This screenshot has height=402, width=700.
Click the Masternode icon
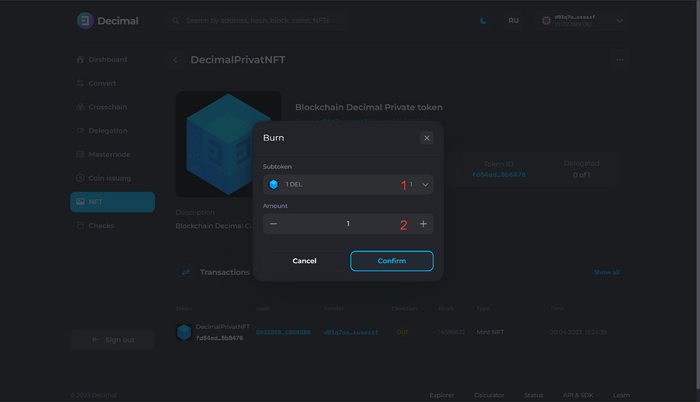pyautogui.click(x=80, y=154)
